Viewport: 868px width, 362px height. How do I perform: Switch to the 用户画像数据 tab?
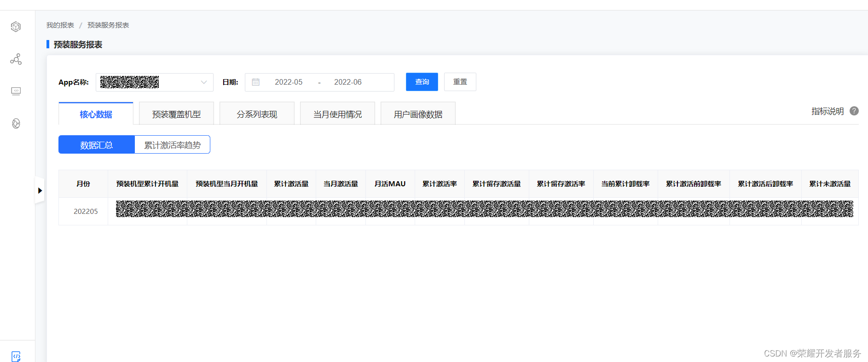418,114
